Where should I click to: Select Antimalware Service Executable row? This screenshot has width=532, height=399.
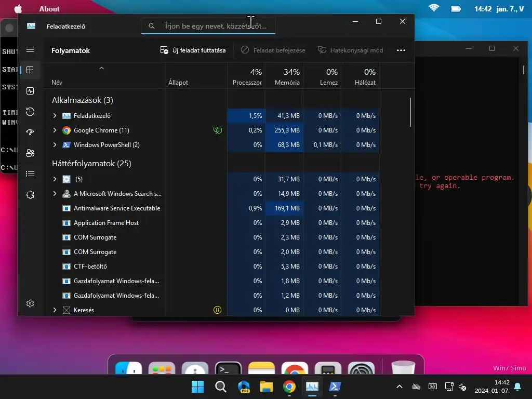pyautogui.click(x=211, y=208)
